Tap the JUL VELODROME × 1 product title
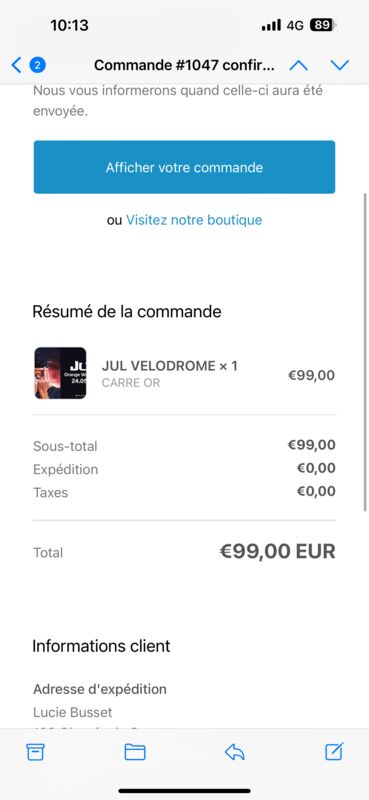 click(169, 366)
